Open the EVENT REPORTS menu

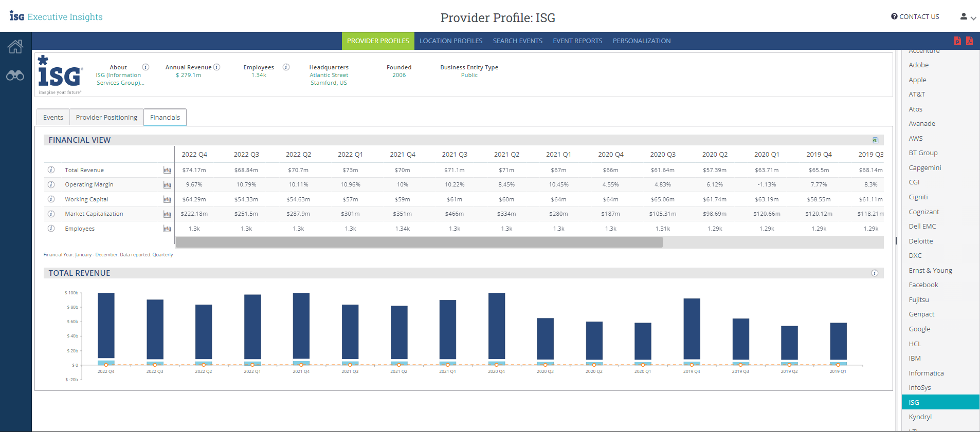(577, 41)
